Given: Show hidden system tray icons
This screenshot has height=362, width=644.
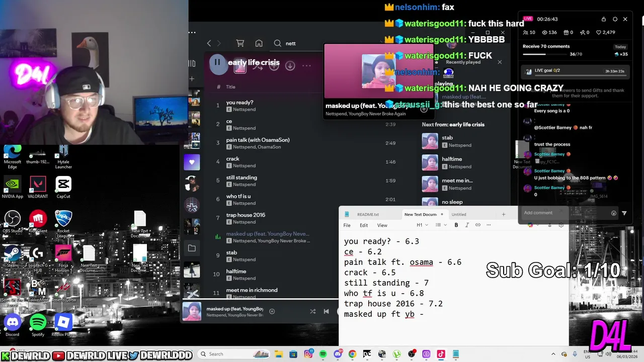Looking at the screenshot, I should [553, 354].
